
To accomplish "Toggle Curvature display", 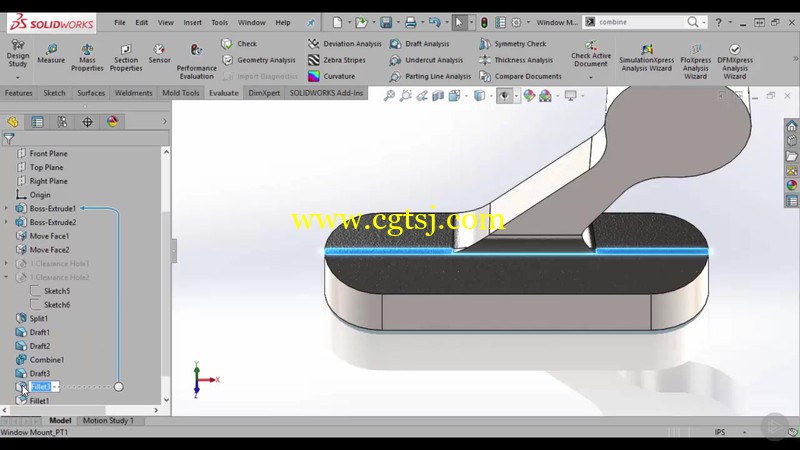I will click(332, 77).
